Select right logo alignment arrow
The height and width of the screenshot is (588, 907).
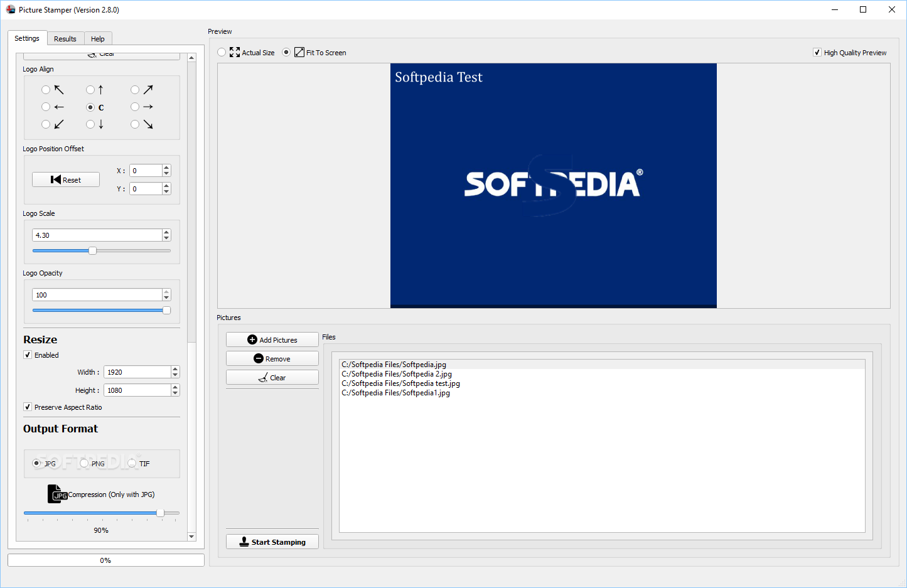pyautogui.click(x=142, y=107)
